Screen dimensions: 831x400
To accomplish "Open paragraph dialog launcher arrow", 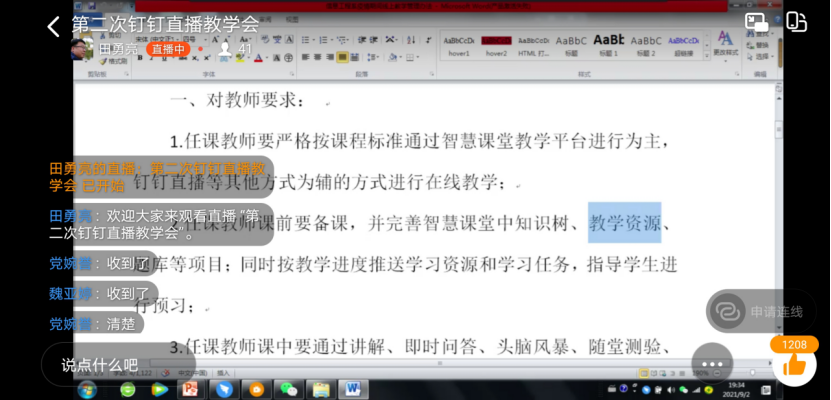I will tap(432, 75).
